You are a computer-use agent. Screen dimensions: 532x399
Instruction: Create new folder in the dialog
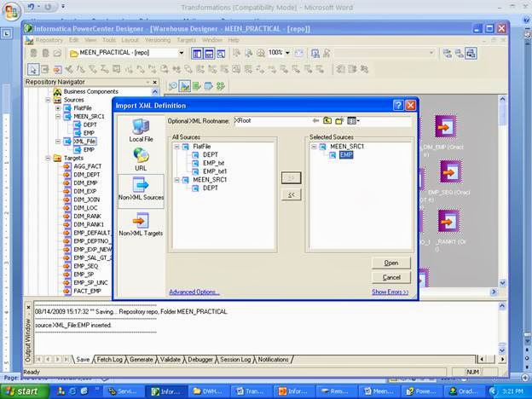click(339, 121)
